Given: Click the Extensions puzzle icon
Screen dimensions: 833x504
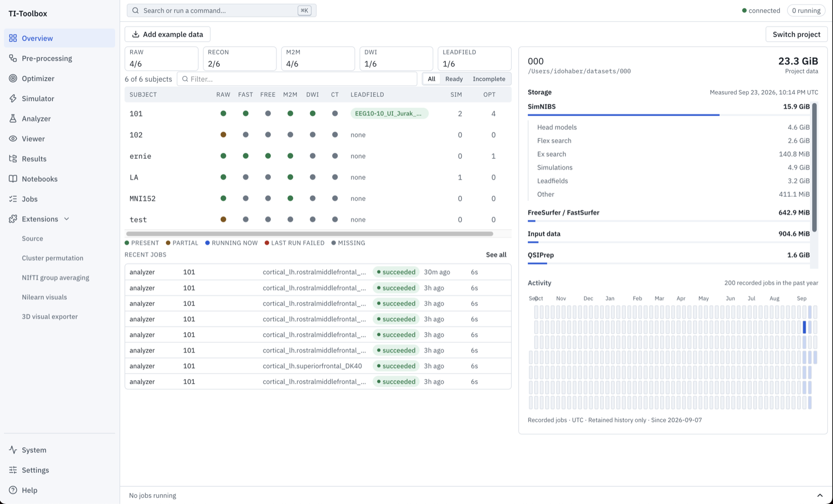Looking at the screenshot, I should 13,219.
